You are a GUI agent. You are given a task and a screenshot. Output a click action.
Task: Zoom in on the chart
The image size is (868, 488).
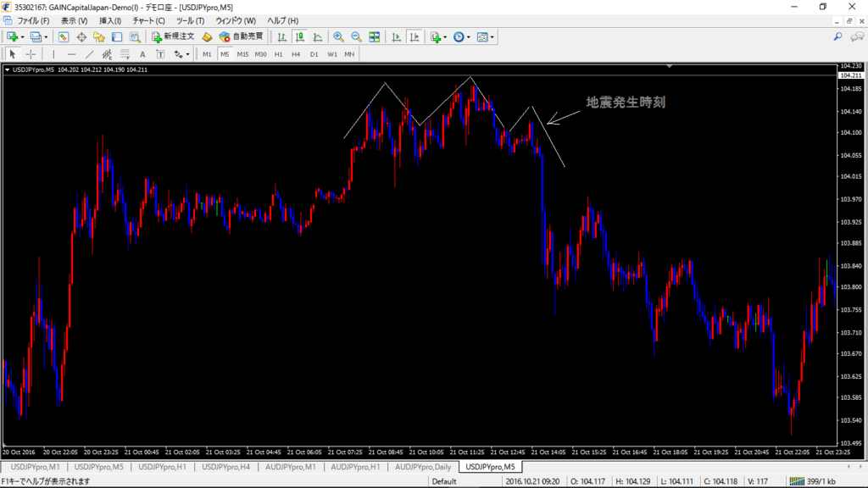click(338, 37)
